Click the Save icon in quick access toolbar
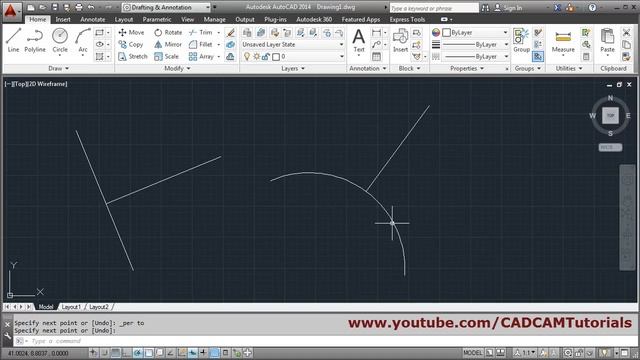640x360 pixels. click(54, 7)
